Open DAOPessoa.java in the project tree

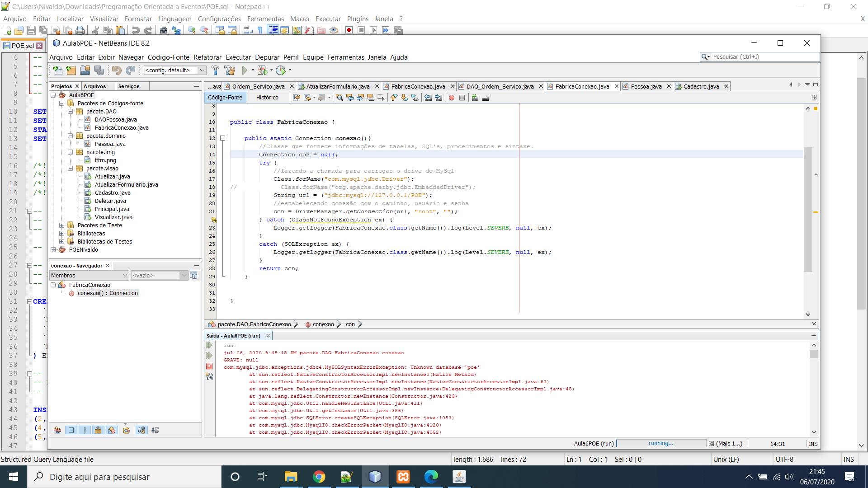(116, 120)
